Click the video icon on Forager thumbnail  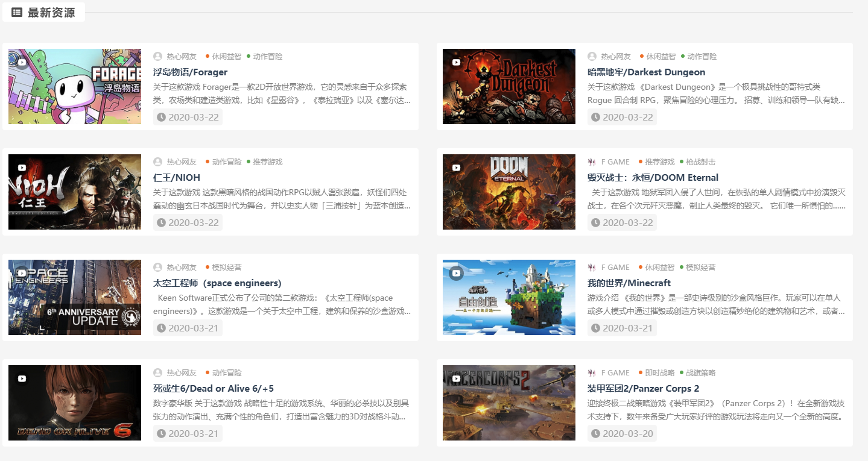pyautogui.click(x=22, y=62)
